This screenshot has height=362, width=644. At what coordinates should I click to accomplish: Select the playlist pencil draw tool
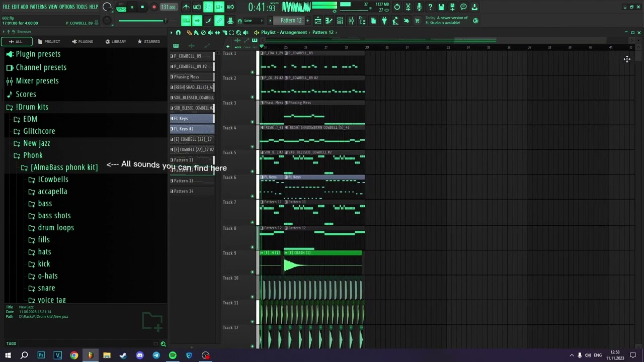click(x=189, y=32)
